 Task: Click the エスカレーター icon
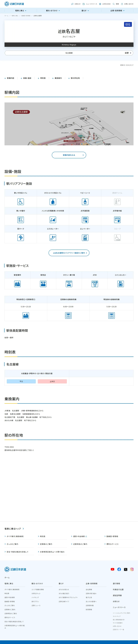[53, 238]
